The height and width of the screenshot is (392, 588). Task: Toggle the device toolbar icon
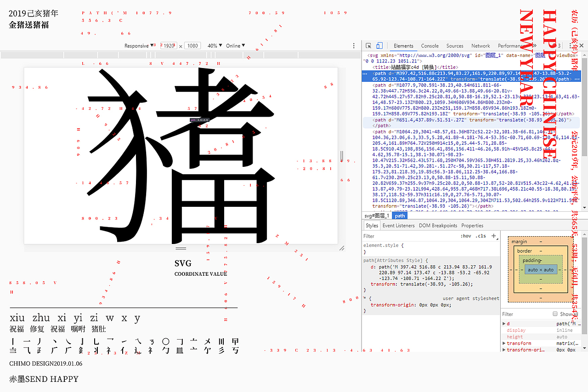point(379,46)
